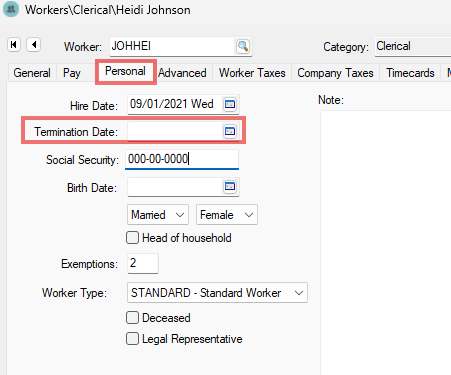This screenshot has width=451, height=375.
Task: Check the Head of household box
Action: pyautogui.click(x=132, y=238)
